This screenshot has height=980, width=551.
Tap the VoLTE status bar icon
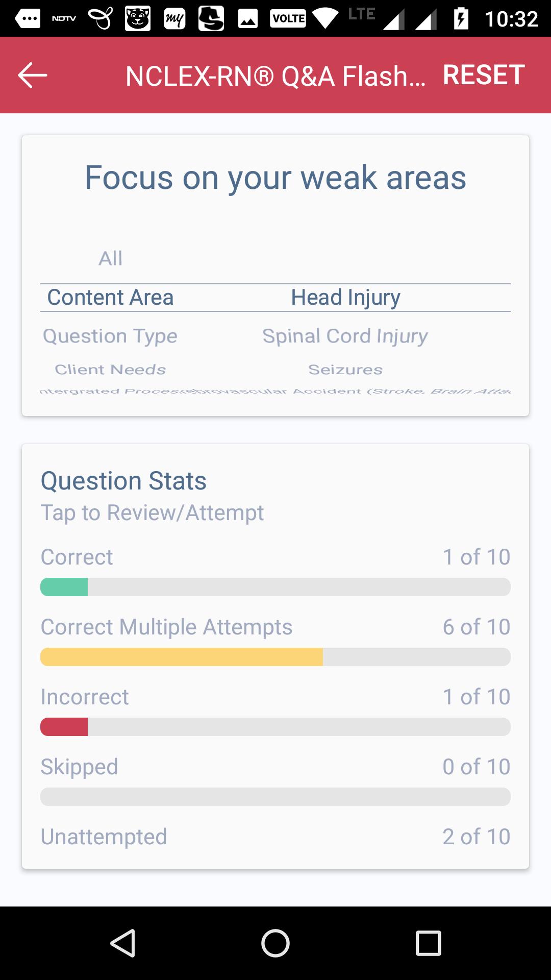click(x=288, y=19)
